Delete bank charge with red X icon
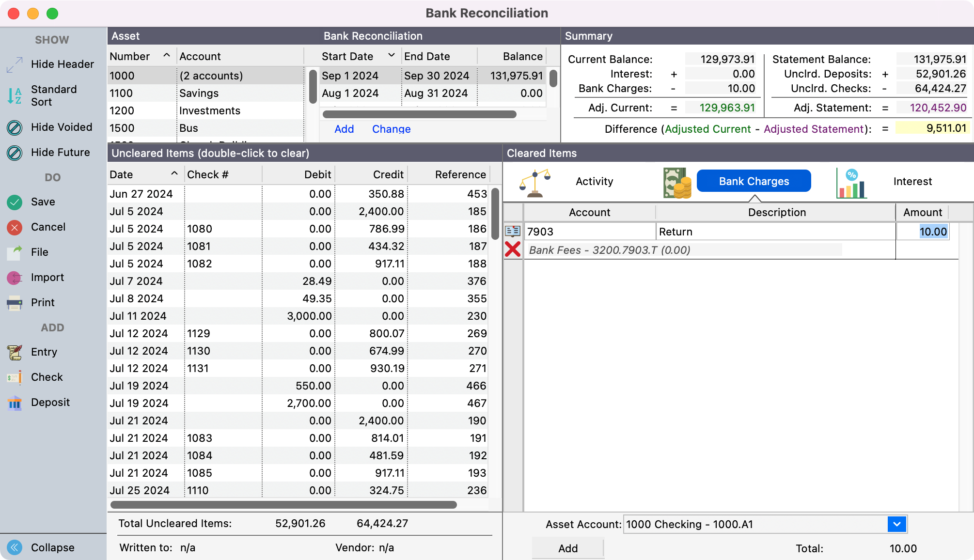This screenshot has height=560, width=974. (513, 249)
